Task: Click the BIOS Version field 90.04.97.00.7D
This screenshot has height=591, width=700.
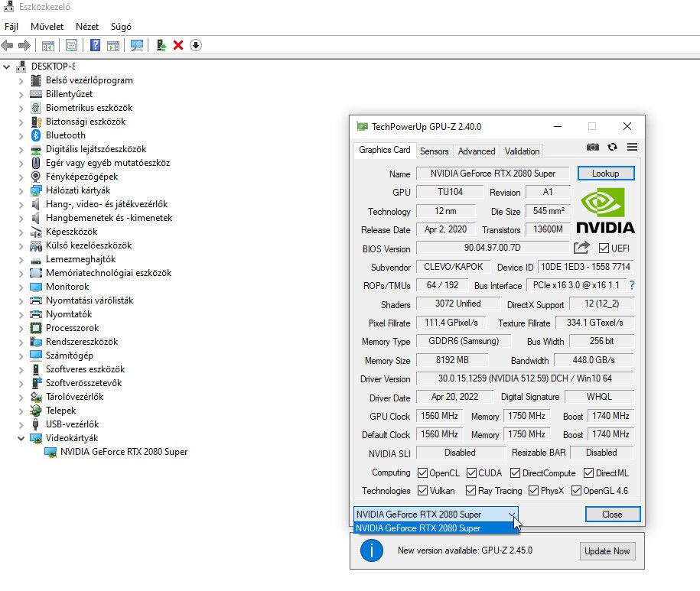Action: pos(492,248)
